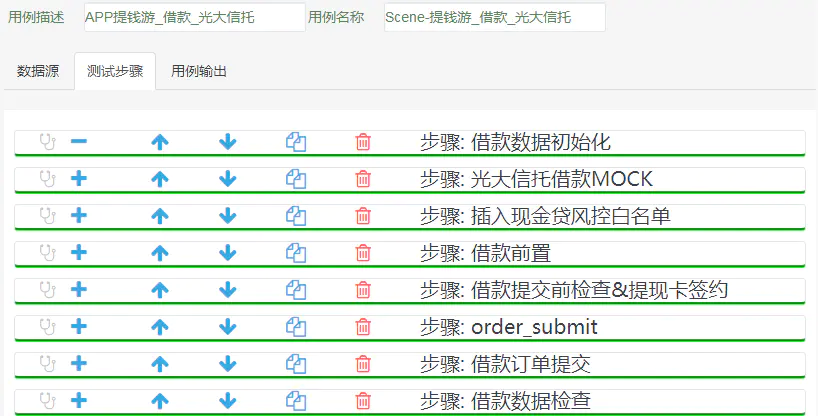The height and width of the screenshot is (416, 818).
Task: Move order_submit step up
Action: 160,327
